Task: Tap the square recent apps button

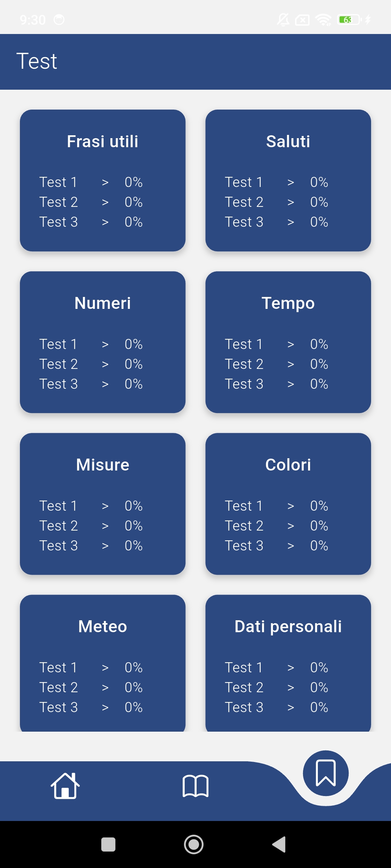Action: coord(108,845)
